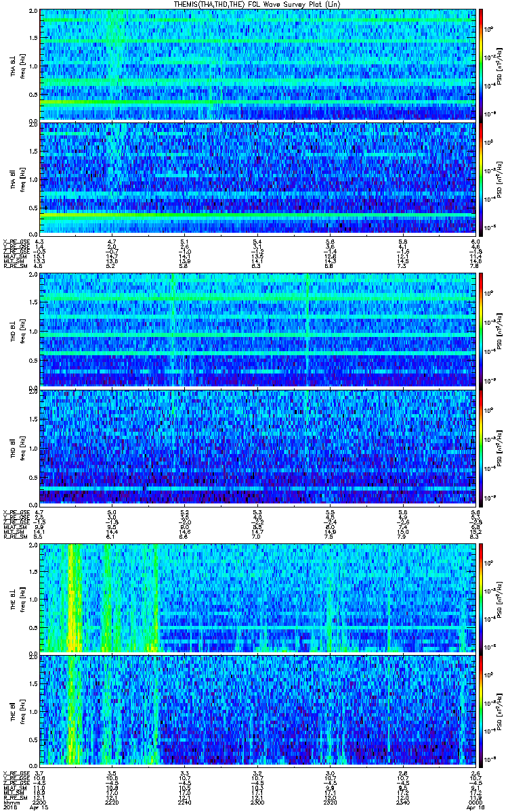
Task: Select the THE B-parallel spectrogram panel
Action: 256,713
